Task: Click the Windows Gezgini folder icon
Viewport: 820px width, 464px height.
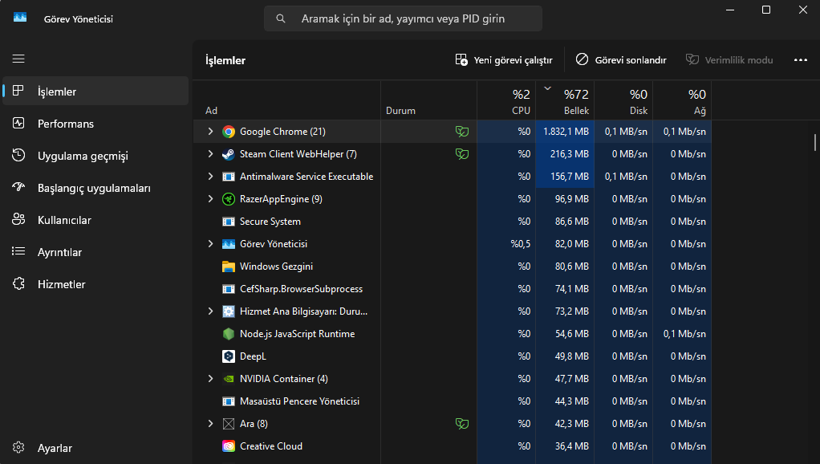Action: 228,266
